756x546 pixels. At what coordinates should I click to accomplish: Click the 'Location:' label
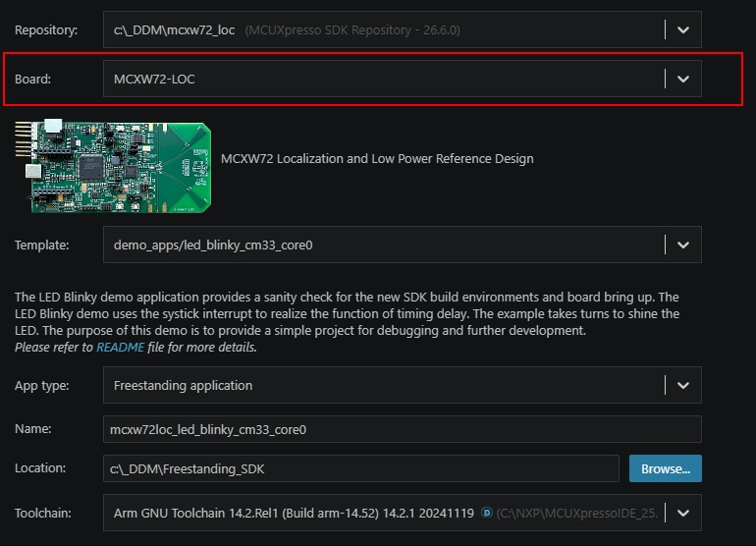[40, 468]
